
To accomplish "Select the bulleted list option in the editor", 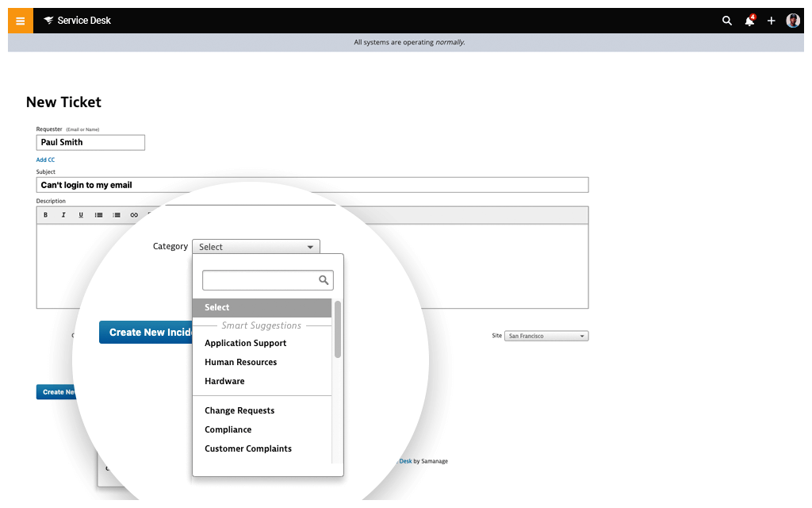I will [x=98, y=214].
